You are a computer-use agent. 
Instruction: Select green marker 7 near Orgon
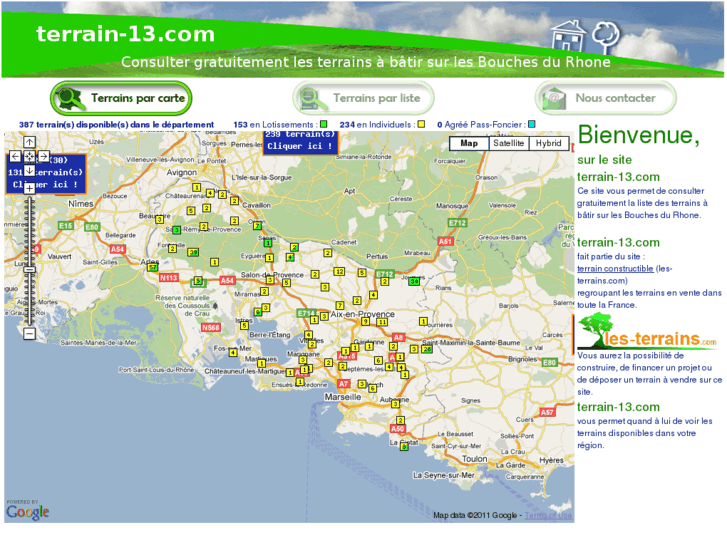coord(257,226)
